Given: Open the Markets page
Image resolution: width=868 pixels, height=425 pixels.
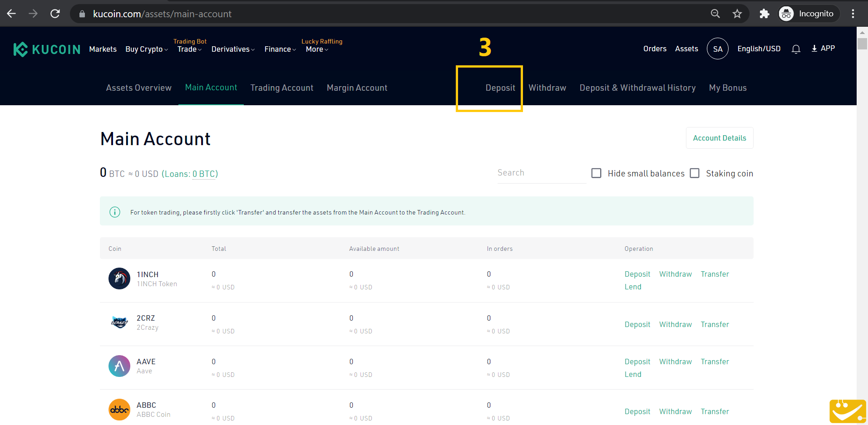Looking at the screenshot, I should click(x=103, y=49).
